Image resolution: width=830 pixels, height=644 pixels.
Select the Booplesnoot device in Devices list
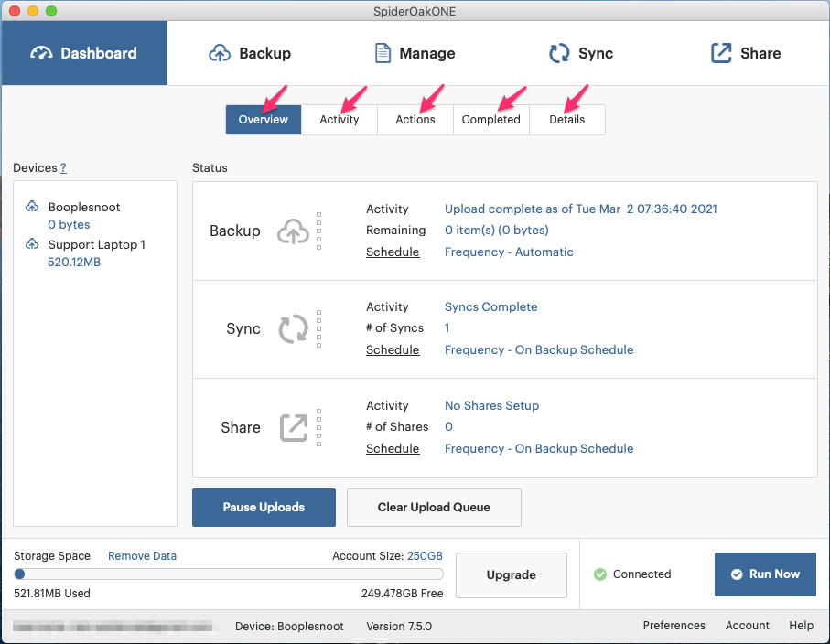pyautogui.click(x=84, y=207)
